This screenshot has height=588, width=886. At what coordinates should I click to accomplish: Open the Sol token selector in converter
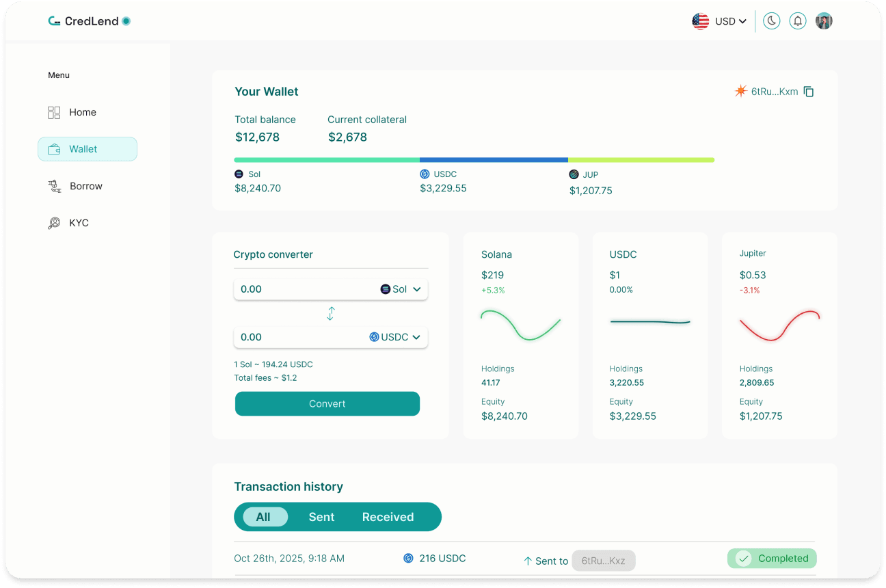pos(400,289)
